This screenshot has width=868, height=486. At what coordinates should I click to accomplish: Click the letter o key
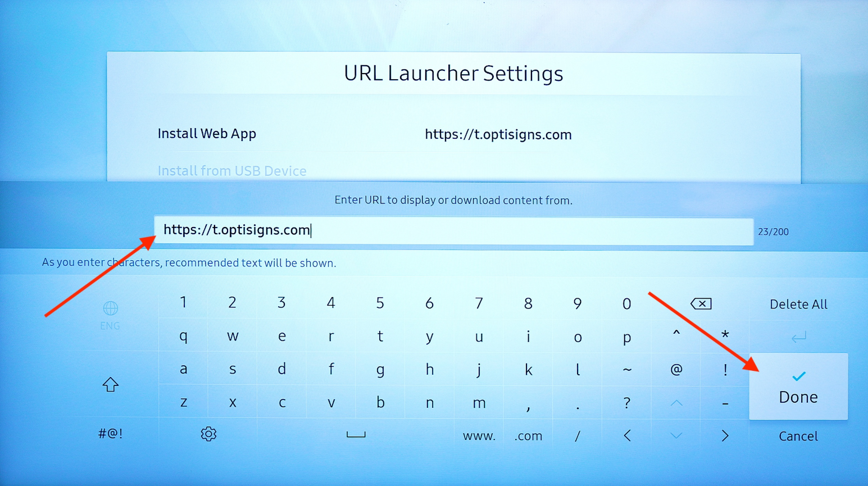pos(578,338)
